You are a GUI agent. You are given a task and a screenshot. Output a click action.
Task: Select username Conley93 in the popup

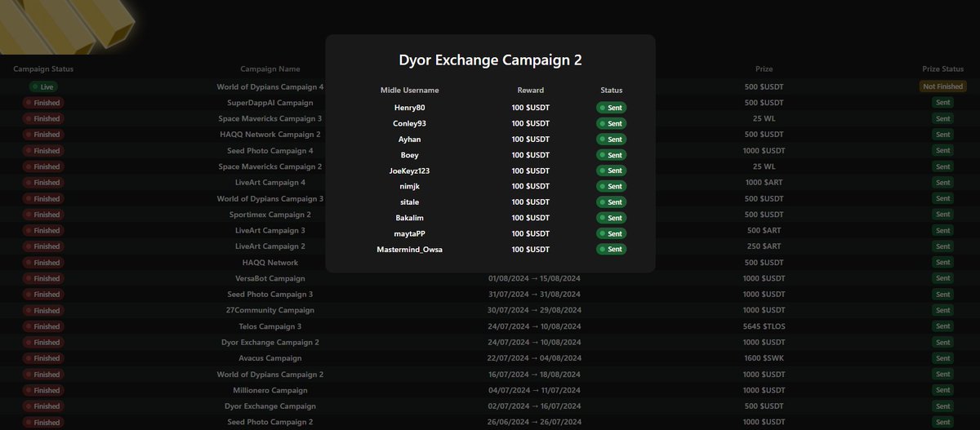tap(410, 123)
